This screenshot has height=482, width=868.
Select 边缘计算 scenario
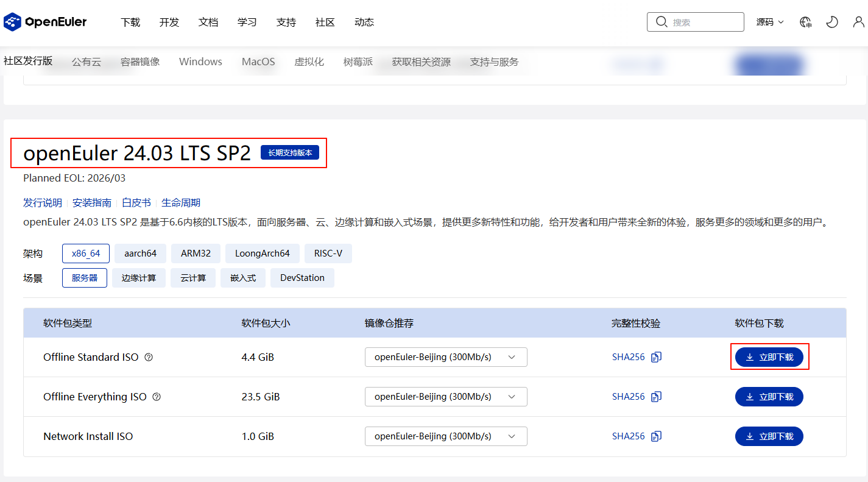tap(139, 278)
